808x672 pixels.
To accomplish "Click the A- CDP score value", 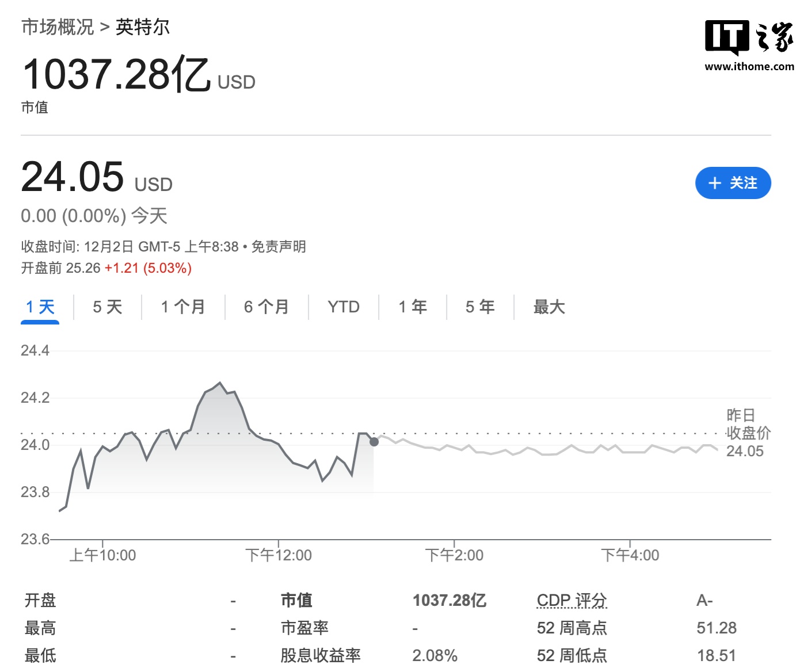I will [x=704, y=601].
